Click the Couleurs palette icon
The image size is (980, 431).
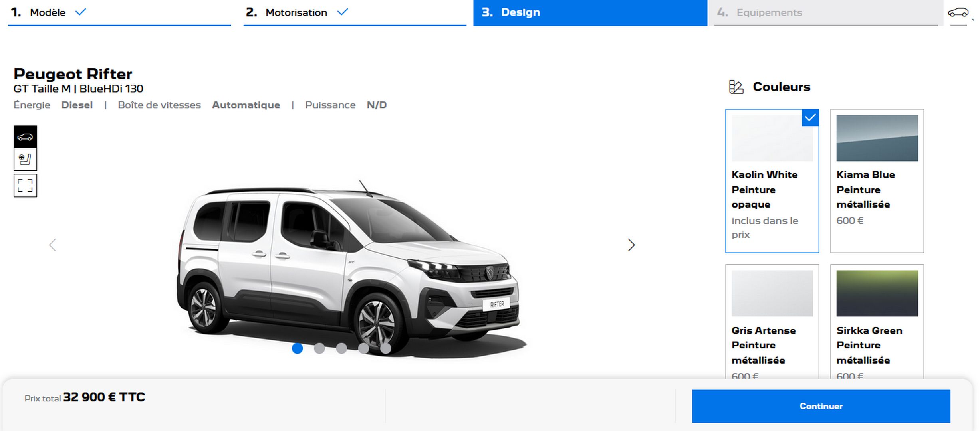coord(736,87)
